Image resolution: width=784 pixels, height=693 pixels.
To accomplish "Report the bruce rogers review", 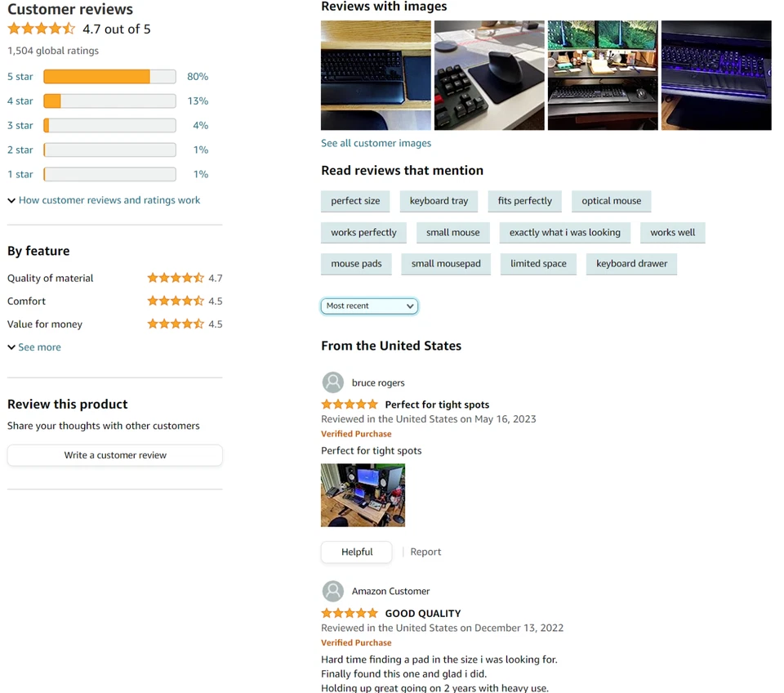I will (x=425, y=552).
